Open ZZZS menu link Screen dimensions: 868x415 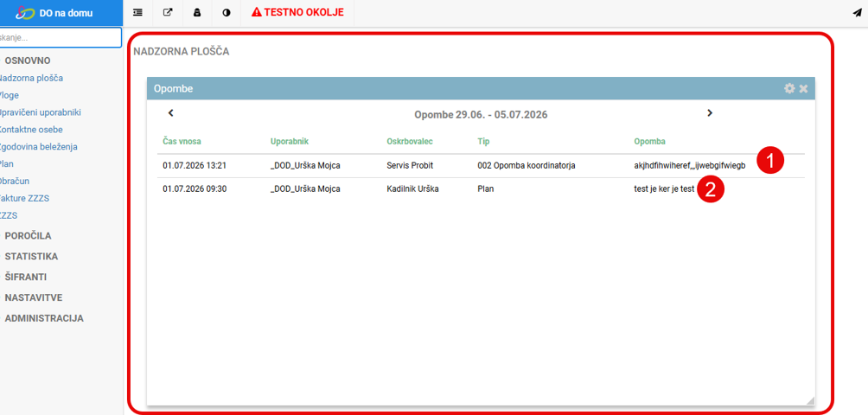pyautogui.click(x=9, y=215)
